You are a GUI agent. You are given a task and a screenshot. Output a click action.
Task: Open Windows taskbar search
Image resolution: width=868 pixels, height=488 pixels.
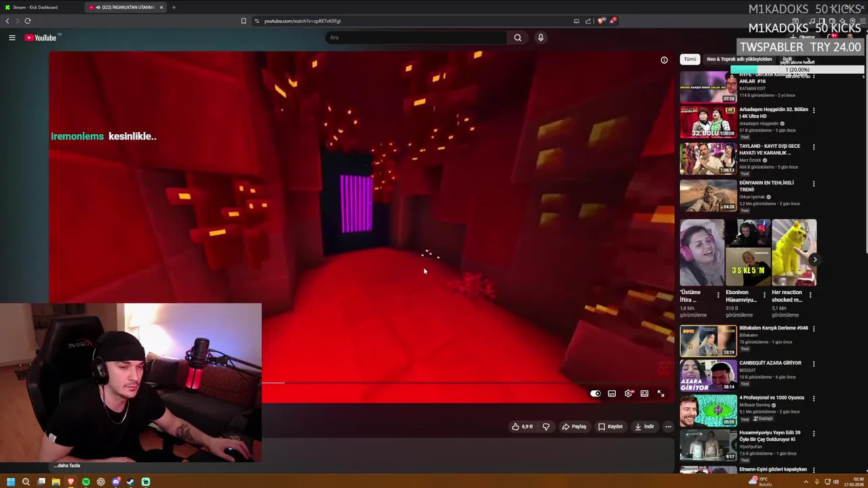tap(26, 482)
